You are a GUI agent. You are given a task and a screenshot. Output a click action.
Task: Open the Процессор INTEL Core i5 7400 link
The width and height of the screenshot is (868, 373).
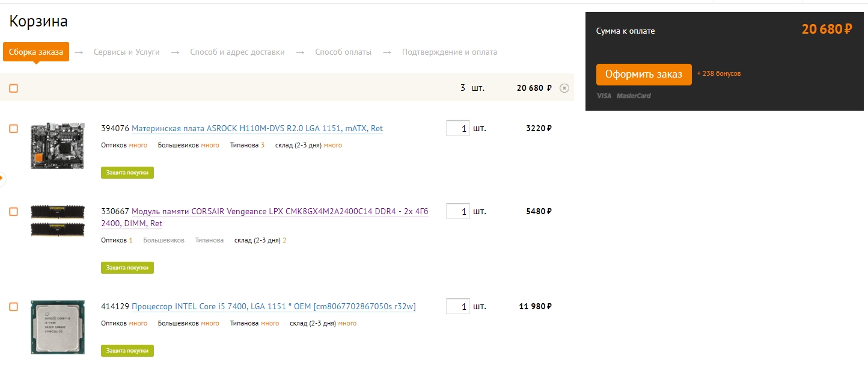point(274,307)
